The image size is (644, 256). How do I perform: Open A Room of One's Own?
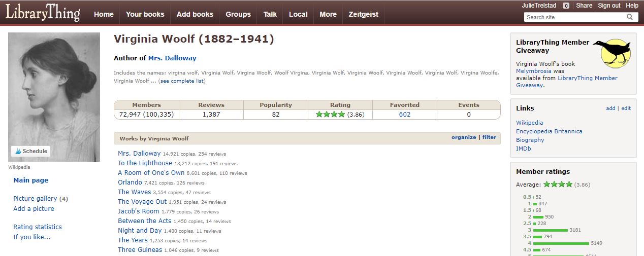151,173
